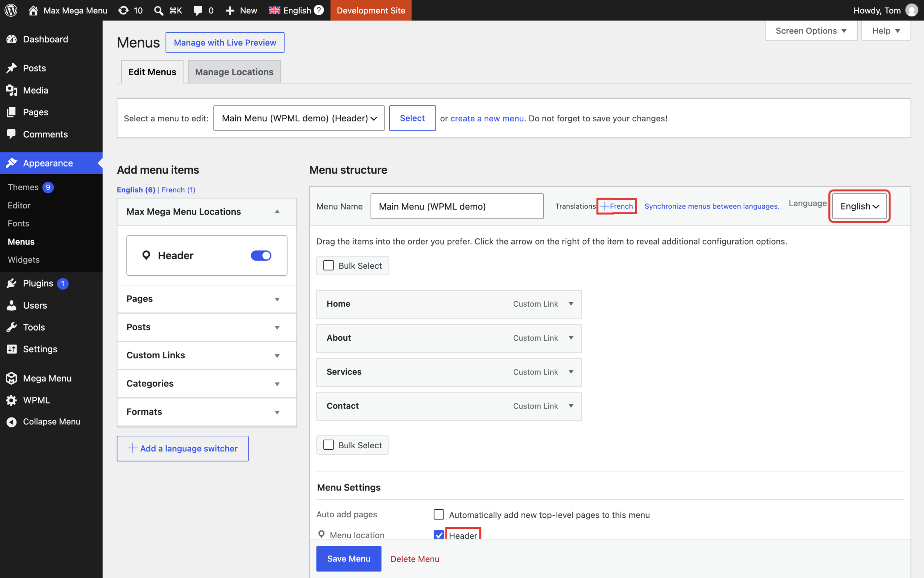Click the Save Menu button
The width and height of the screenshot is (924, 578).
[349, 558]
